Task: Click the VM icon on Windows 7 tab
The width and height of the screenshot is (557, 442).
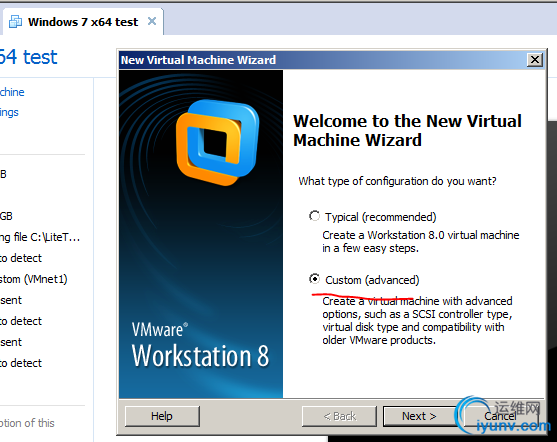Action: (x=15, y=22)
